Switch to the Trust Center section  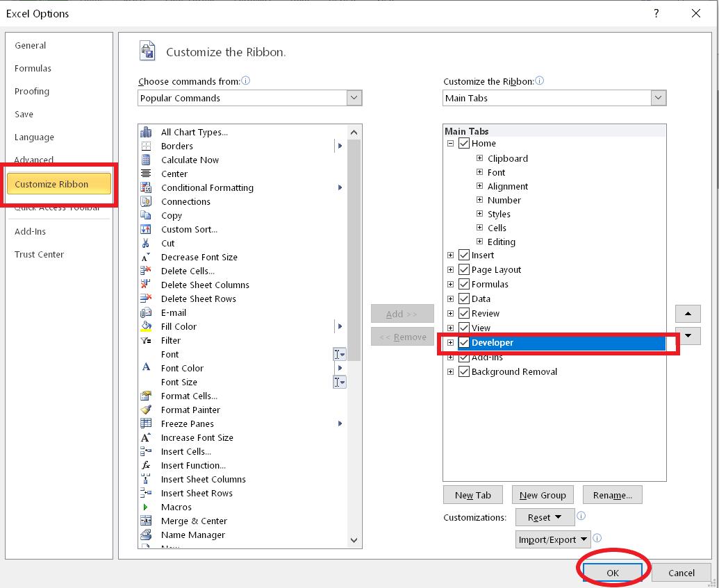(39, 254)
